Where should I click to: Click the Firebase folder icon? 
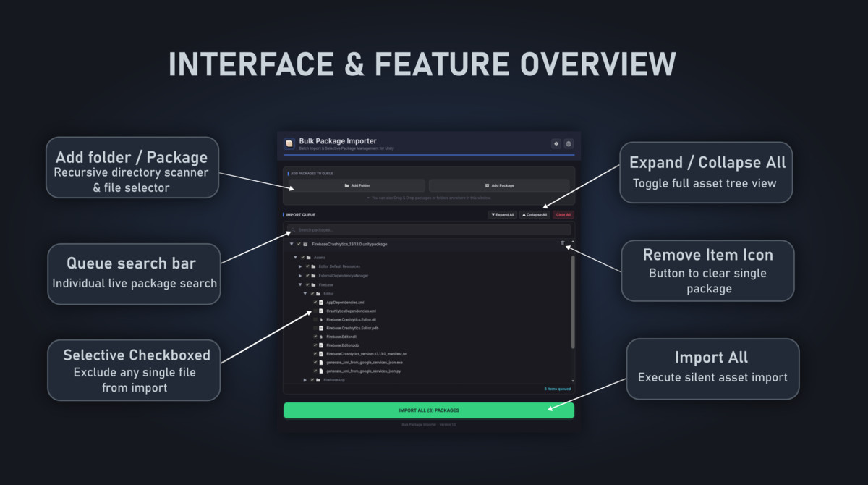pos(313,284)
